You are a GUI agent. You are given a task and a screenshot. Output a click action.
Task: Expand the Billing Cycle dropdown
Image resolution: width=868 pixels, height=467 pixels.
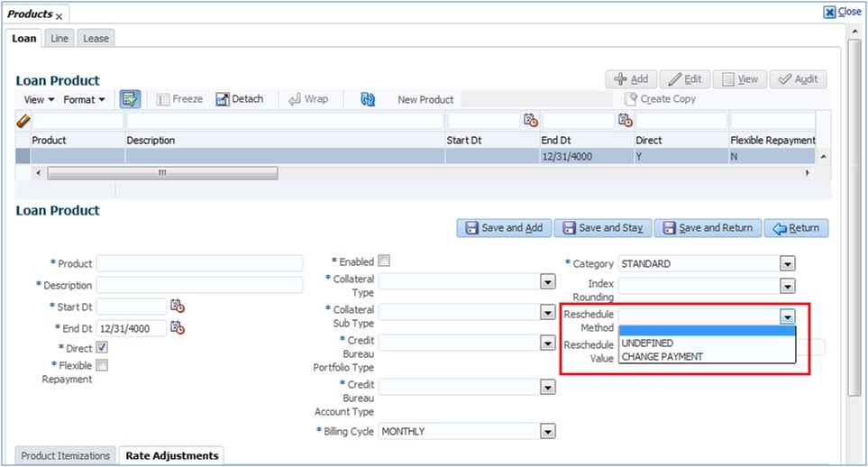[547, 431]
